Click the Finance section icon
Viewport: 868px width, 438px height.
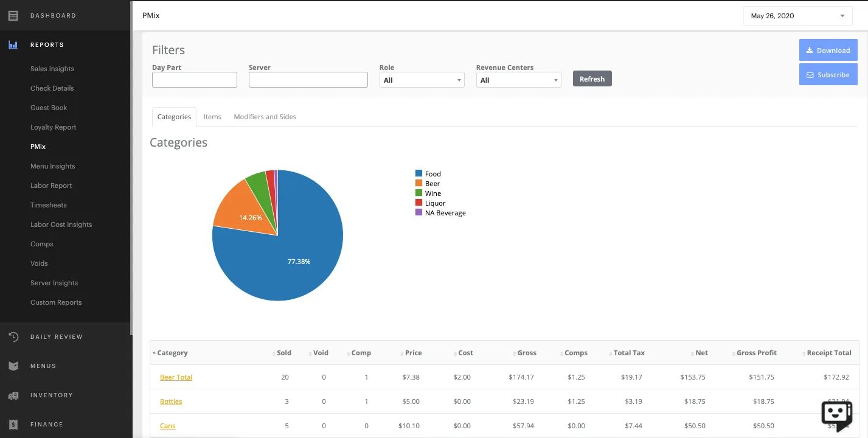(13, 425)
